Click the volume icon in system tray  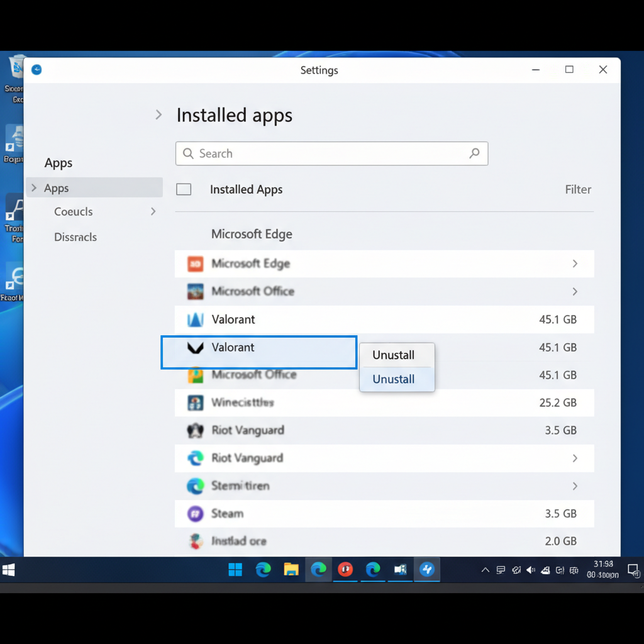(x=531, y=570)
